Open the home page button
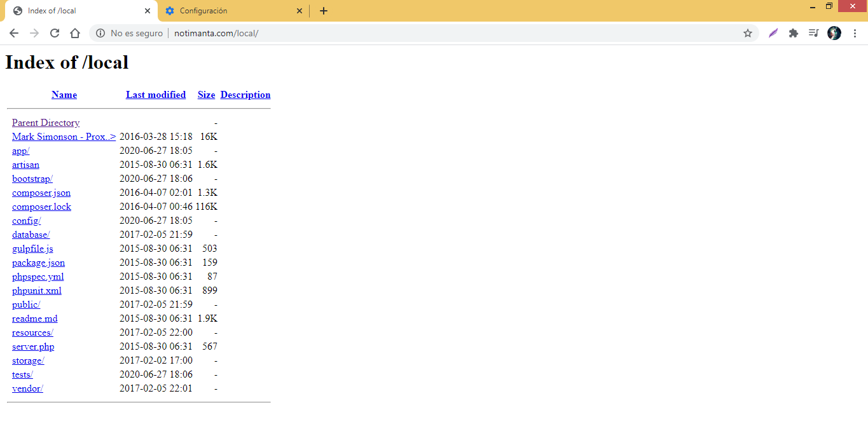868x431 pixels. [x=75, y=33]
